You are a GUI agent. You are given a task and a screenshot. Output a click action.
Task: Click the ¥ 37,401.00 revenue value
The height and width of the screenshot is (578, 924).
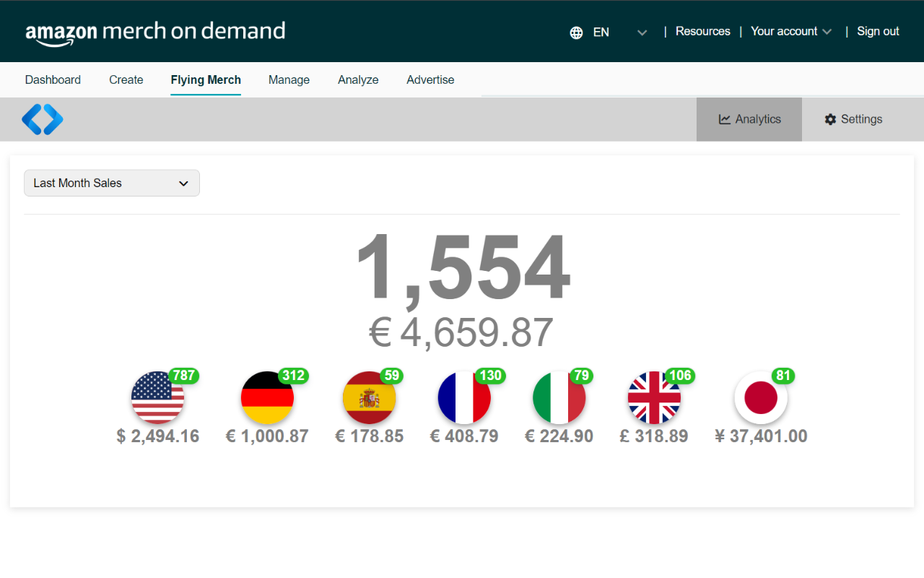[x=761, y=436]
